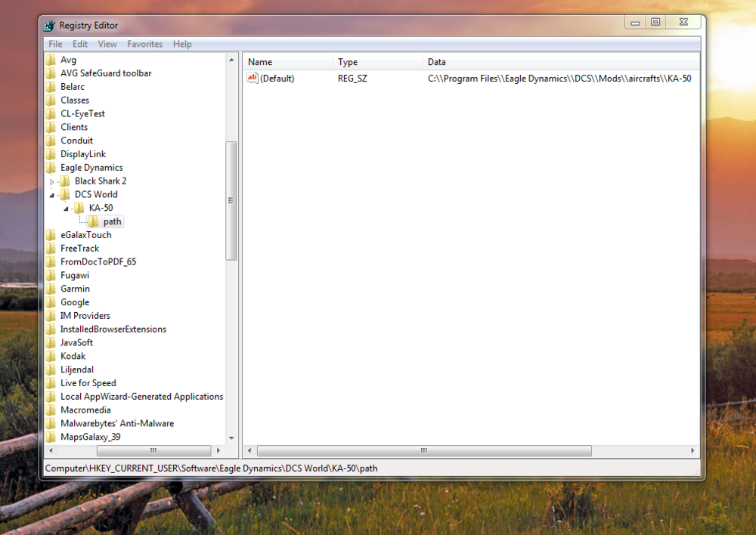Select the Google key folder icon

pos(50,302)
